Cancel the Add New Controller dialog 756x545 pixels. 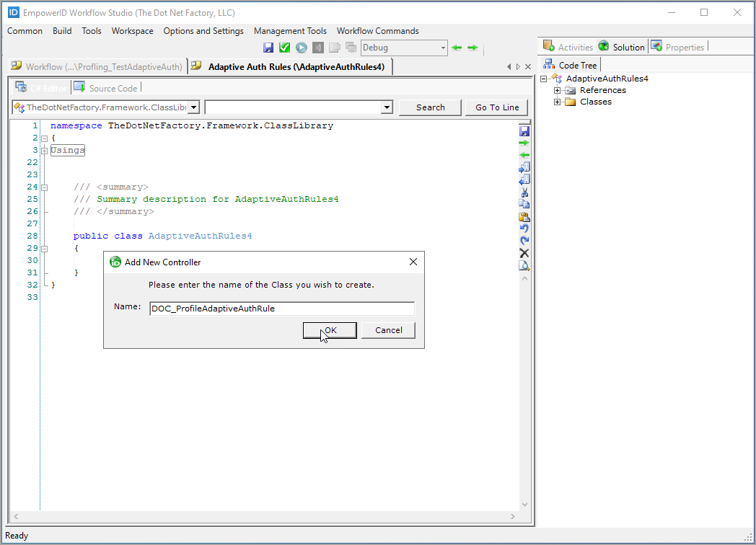388,330
